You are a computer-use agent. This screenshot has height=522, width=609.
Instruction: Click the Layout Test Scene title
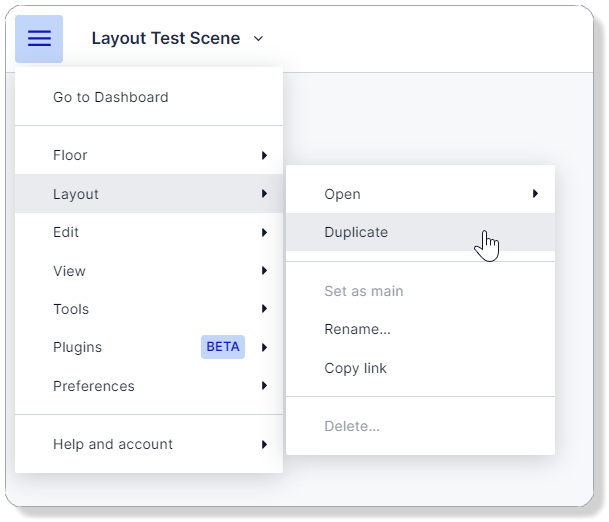pyautogui.click(x=166, y=39)
